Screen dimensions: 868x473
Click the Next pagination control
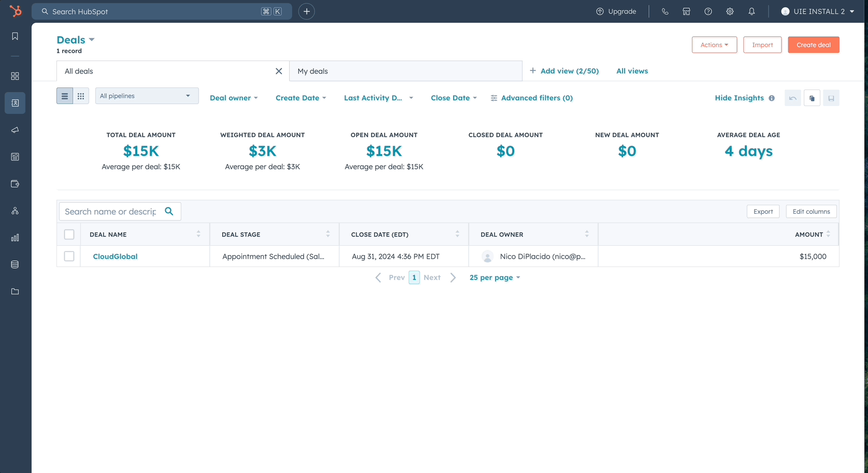click(440, 277)
